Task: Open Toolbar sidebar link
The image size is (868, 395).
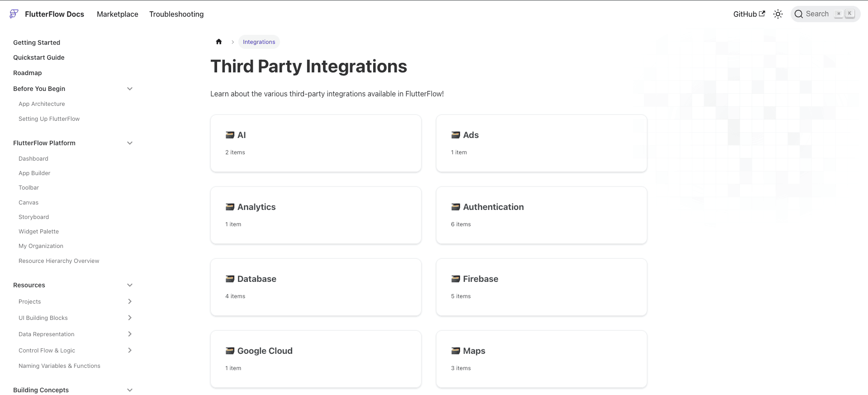Action: tap(29, 187)
